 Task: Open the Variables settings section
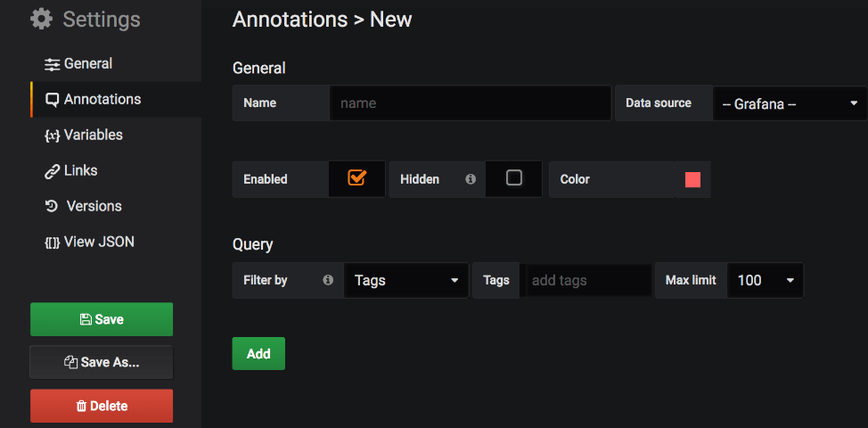(x=93, y=135)
